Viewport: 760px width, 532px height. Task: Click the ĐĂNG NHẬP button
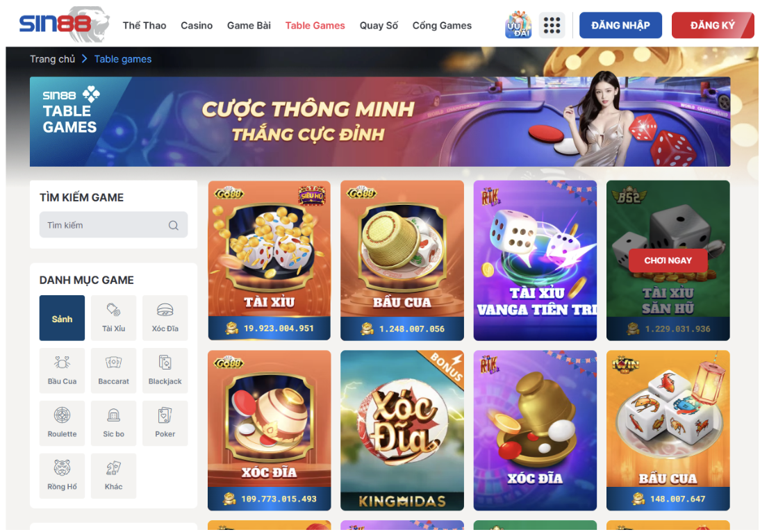click(x=620, y=25)
